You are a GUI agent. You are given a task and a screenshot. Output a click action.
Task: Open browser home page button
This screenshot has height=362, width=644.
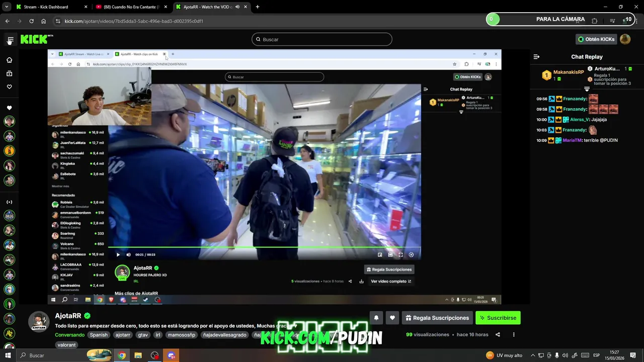point(44,21)
